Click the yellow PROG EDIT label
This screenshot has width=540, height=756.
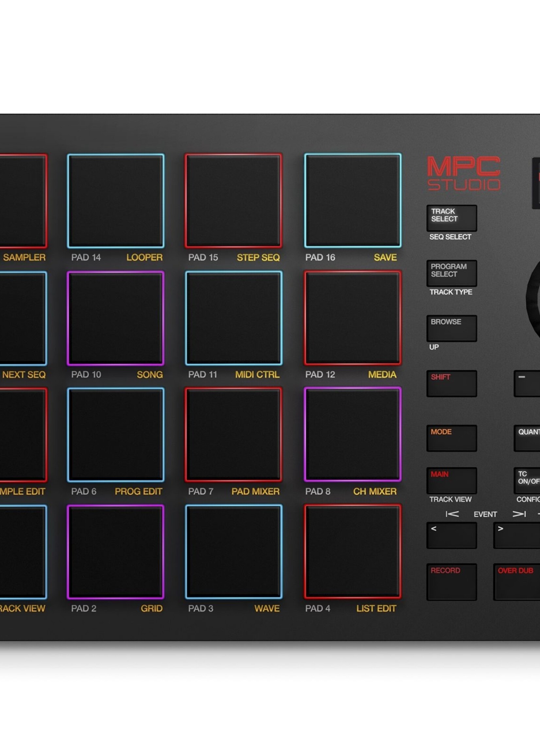pos(138,491)
